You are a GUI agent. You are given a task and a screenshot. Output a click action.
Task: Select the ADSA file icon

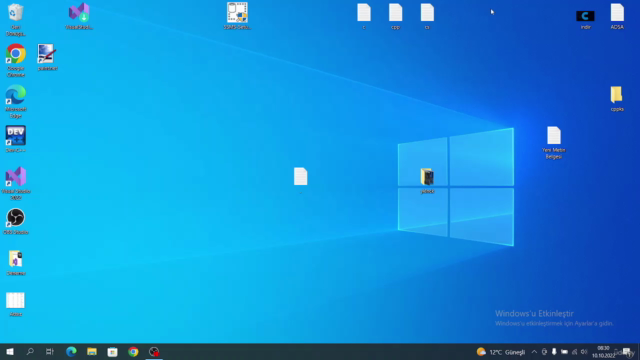pos(617,16)
